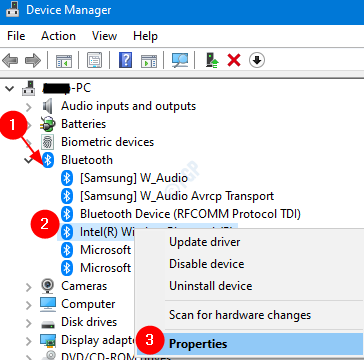Open the Help menu

pyautogui.click(x=145, y=36)
